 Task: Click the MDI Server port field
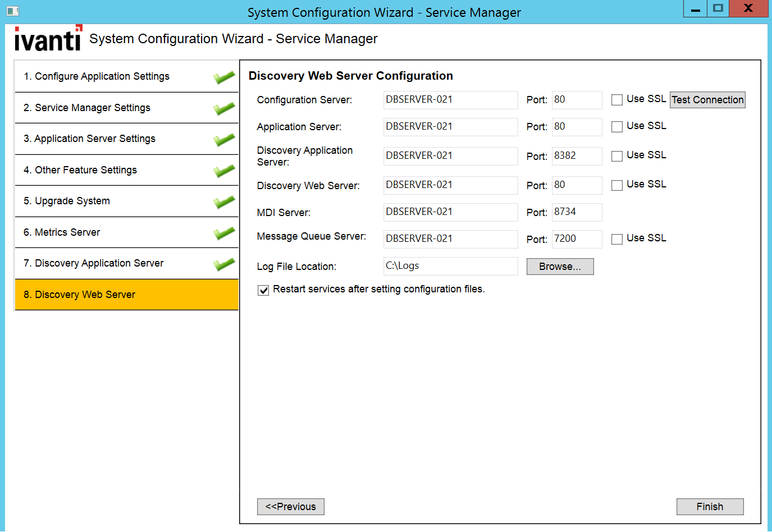577,212
